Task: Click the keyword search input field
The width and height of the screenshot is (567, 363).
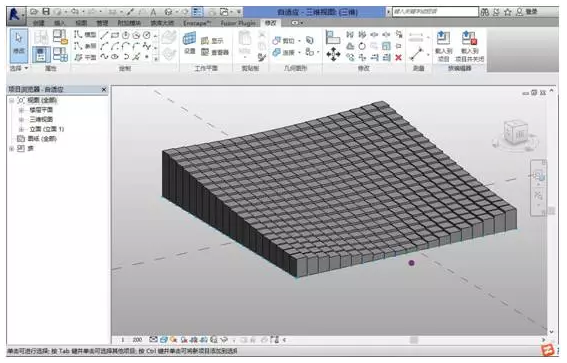Action: (435, 12)
